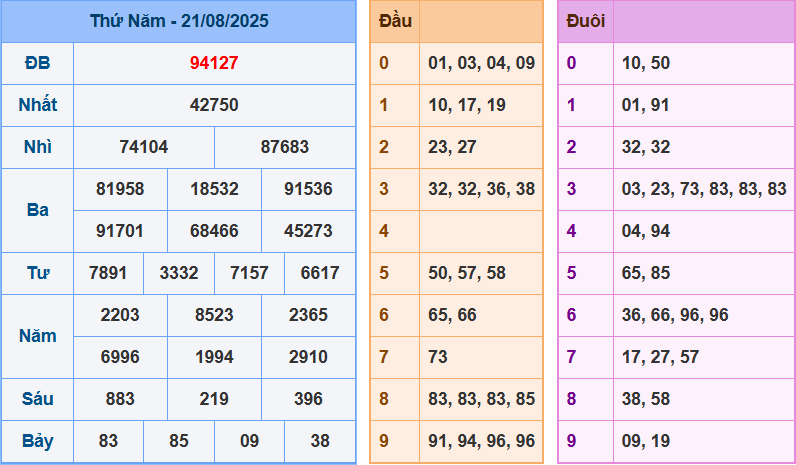
Task: Click the Nhất prize row label
Action: tap(37, 105)
